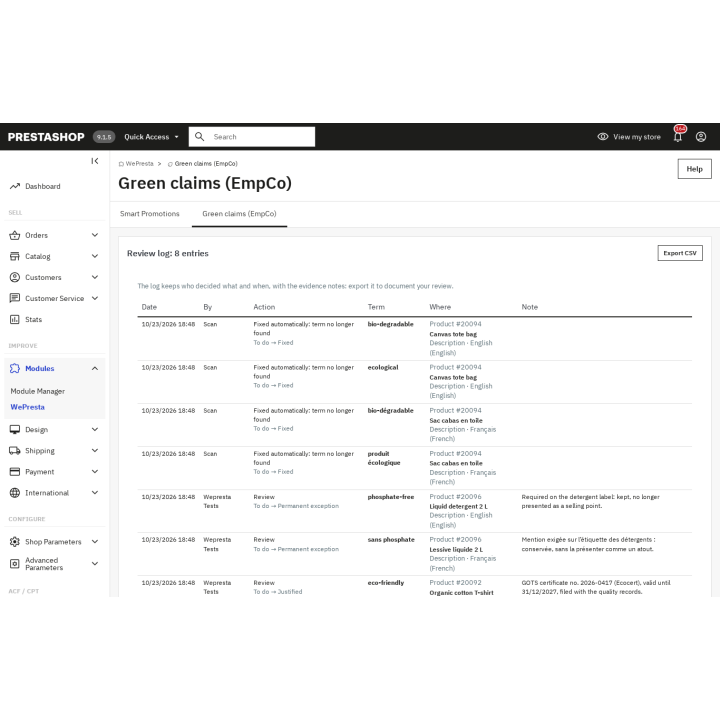The image size is (720, 720).
Task: Click the Catalog store icon
Action: click(15, 256)
